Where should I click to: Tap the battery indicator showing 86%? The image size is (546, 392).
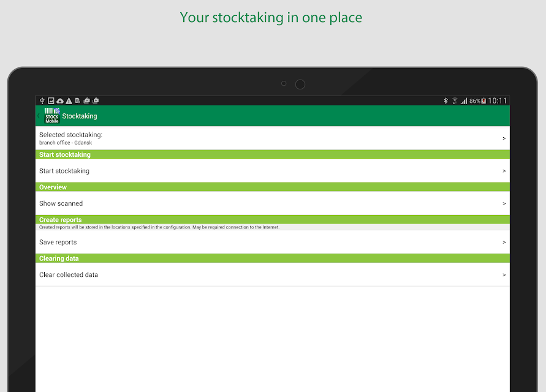[x=478, y=101]
